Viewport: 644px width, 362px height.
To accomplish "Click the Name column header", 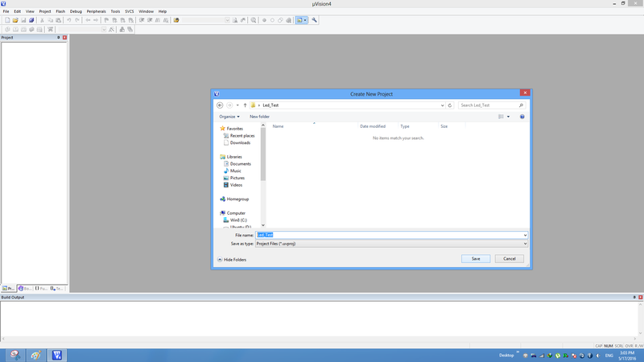I will 278,126.
